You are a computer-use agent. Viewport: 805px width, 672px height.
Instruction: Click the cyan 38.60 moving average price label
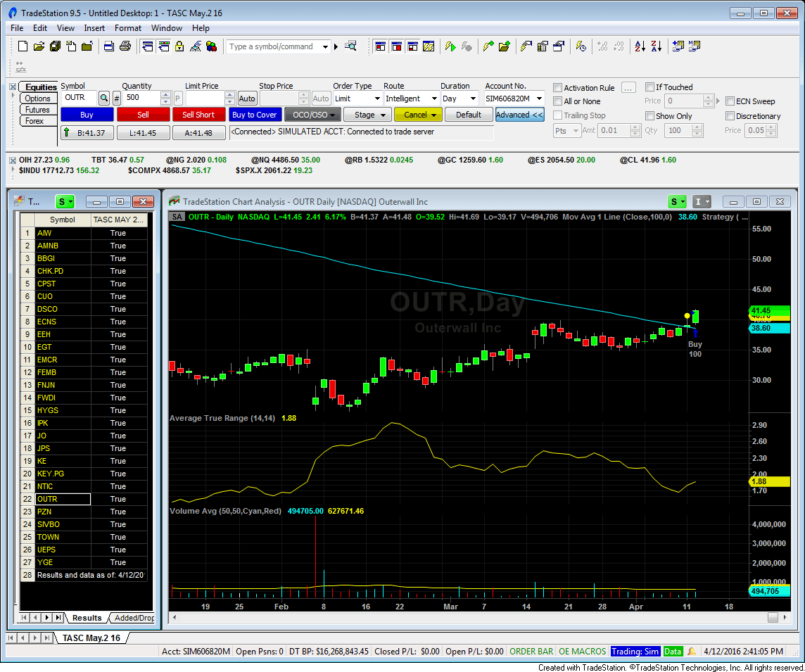click(x=768, y=328)
